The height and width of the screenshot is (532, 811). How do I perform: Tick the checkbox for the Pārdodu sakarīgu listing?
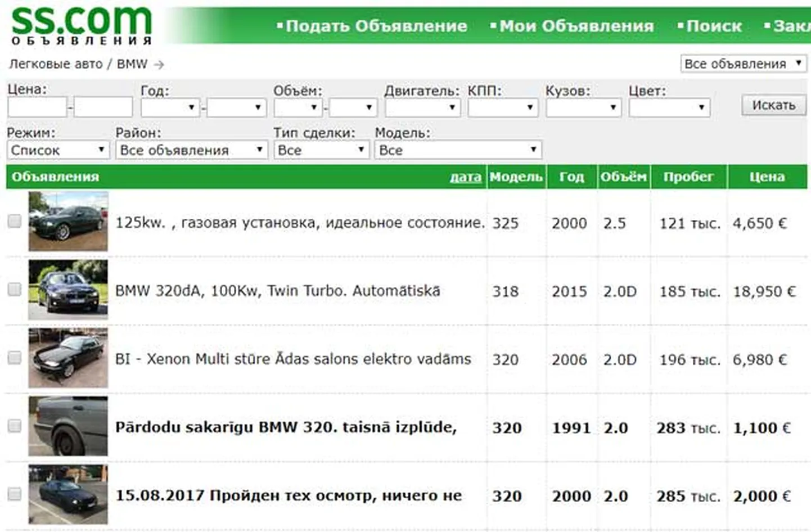pos(15,426)
